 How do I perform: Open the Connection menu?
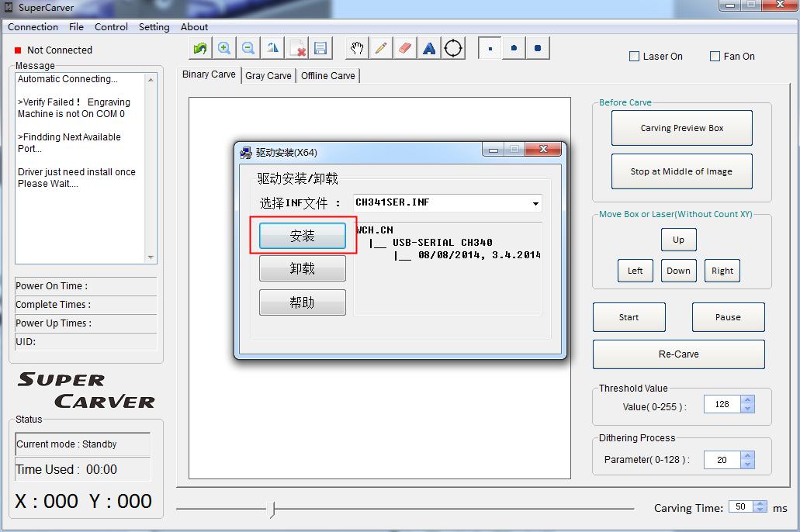[x=33, y=26]
